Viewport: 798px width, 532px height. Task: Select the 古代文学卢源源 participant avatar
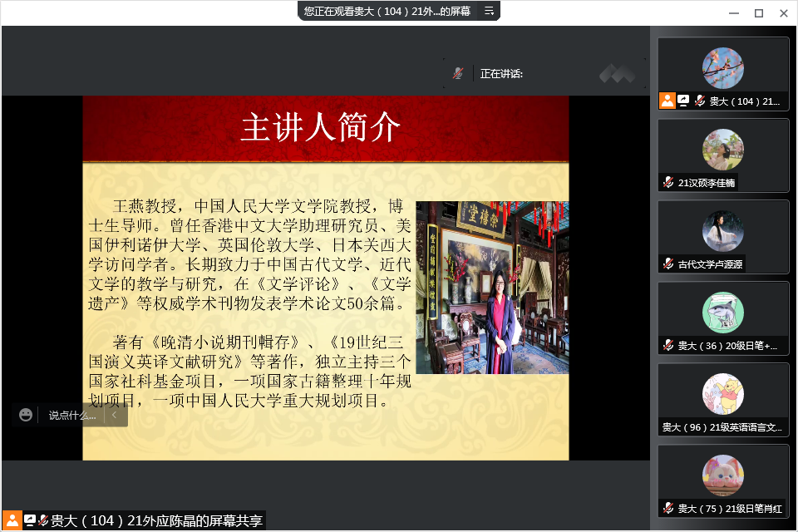click(x=722, y=231)
